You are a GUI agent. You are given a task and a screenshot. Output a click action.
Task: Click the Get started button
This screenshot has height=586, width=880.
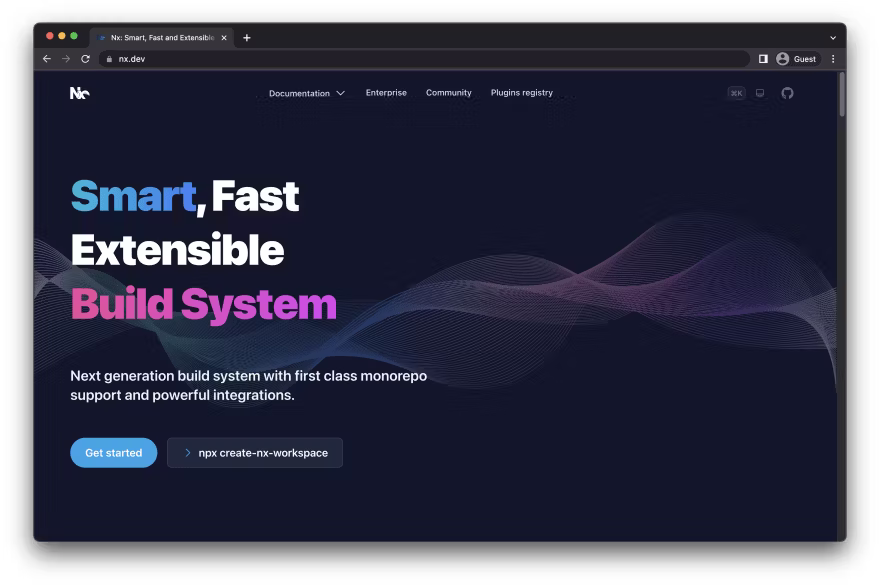(x=113, y=453)
